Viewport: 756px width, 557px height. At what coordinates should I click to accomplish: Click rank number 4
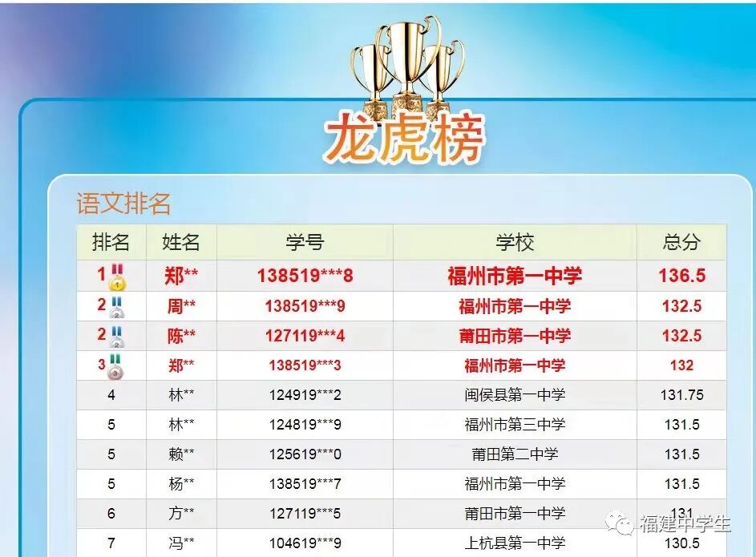[x=111, y=395]
